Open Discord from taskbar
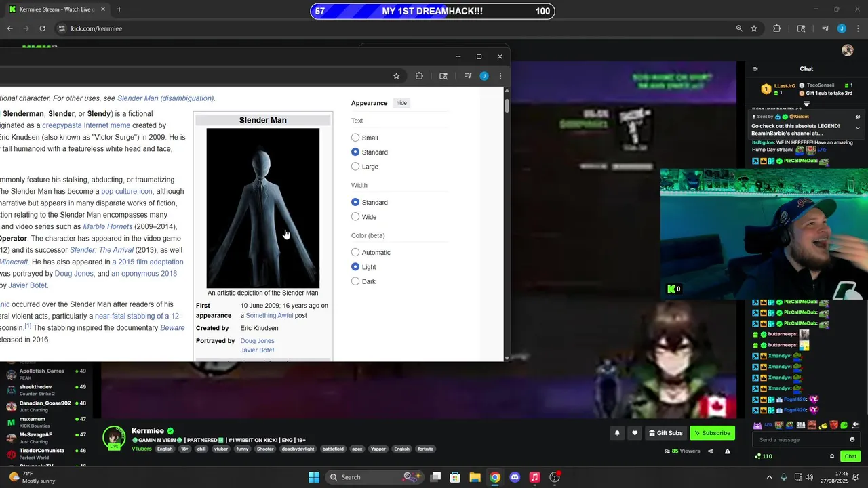Image resolution: width=868 pixels, height=488 pixels. [515, 477]
